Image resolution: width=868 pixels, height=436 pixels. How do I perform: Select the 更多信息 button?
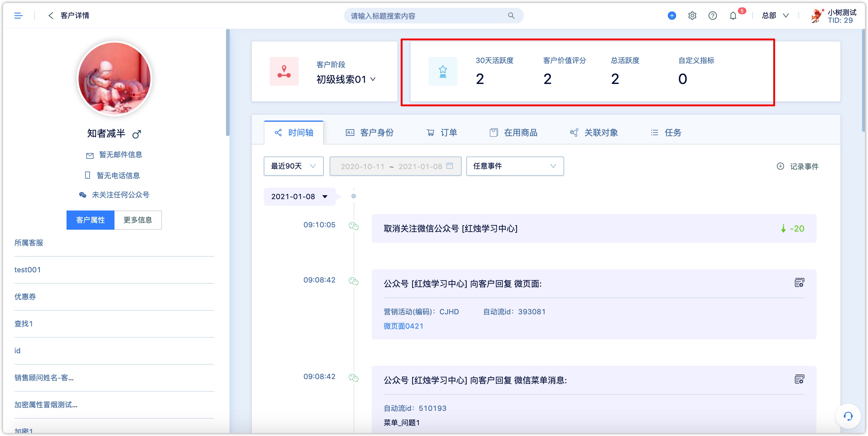tap(138, 220)
